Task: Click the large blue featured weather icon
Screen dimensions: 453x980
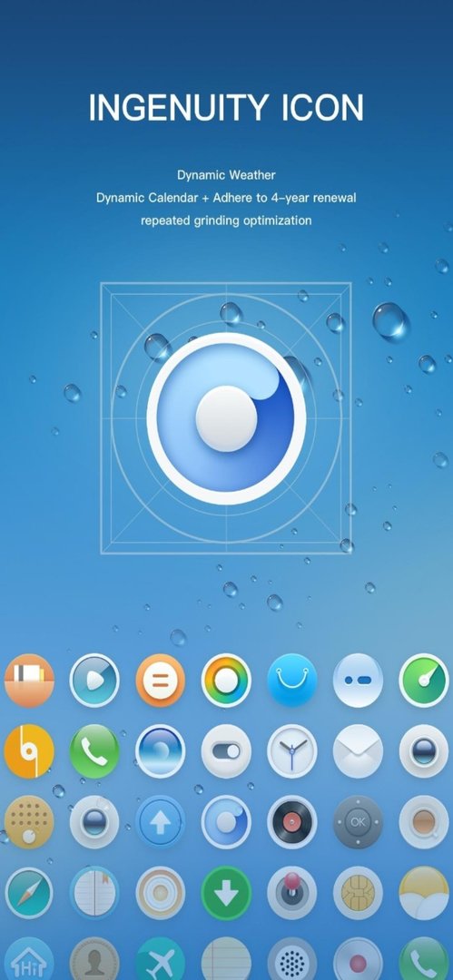Action: (226, 418)
